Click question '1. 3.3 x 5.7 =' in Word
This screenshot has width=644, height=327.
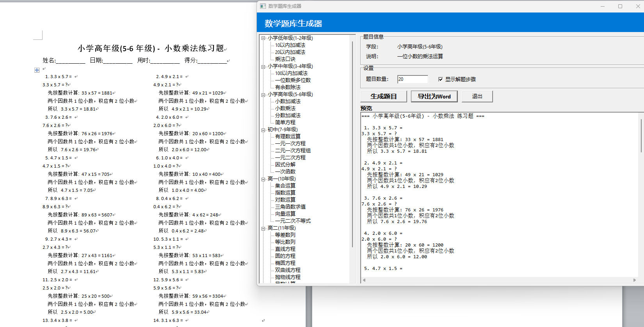coord(59,77)
